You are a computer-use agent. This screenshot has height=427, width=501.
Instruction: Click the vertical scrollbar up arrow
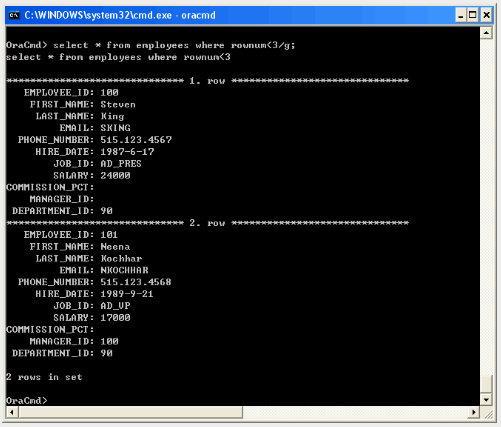(x=486, y=33)
